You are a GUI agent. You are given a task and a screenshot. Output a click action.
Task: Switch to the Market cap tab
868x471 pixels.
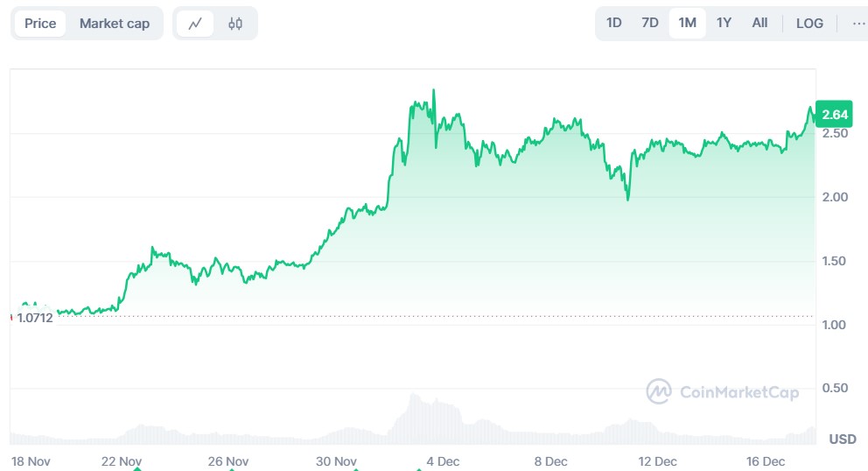tap(115, 24)
